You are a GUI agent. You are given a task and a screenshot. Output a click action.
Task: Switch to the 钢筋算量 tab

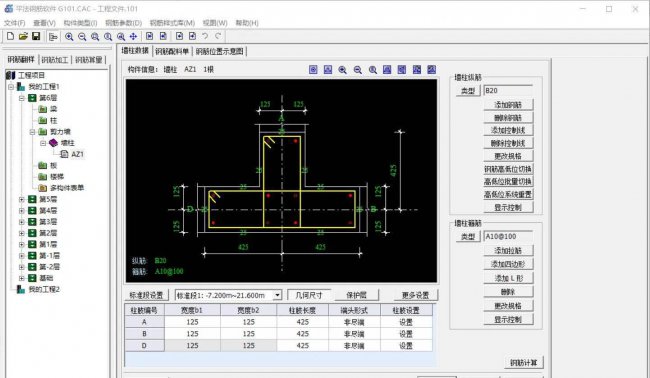[89, 60]
